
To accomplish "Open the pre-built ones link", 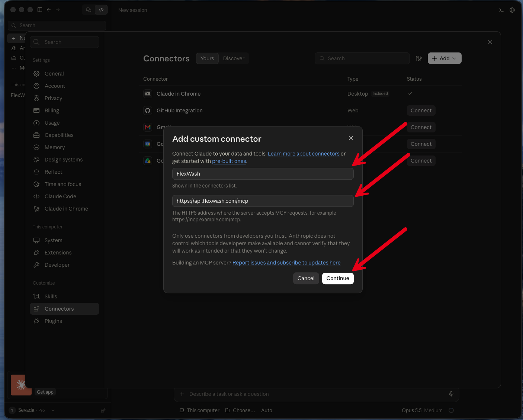I will [x=229, y=161].
